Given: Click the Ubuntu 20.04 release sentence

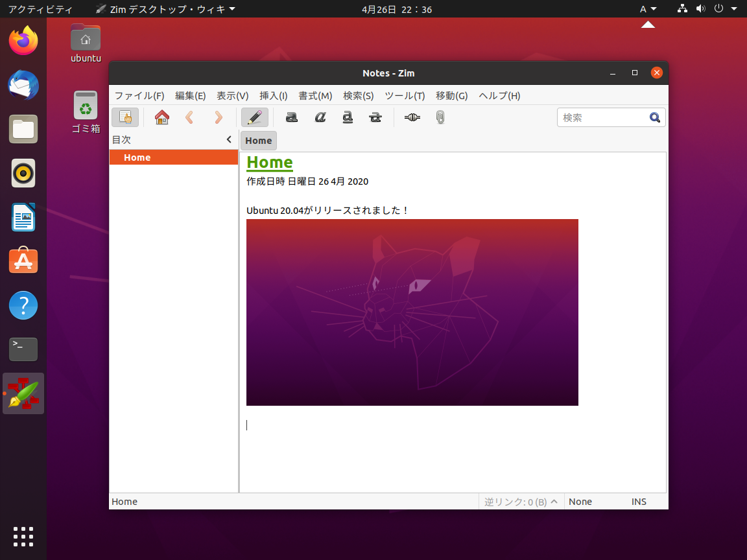Looking at the screenshot, I should (327, 210).
